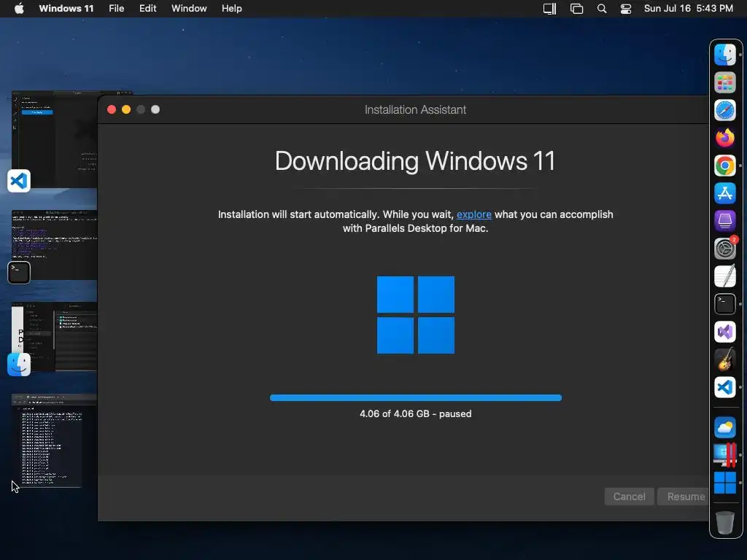This screenshot has height=560, width=747.
Task: Open the Edit menu
Action: tap(147, 9)
